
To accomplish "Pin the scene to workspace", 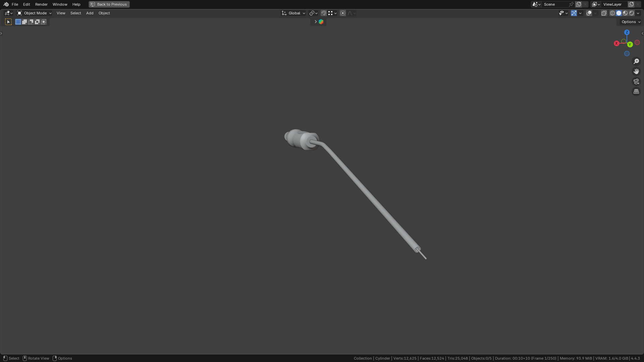I will (x=571, y=4).
